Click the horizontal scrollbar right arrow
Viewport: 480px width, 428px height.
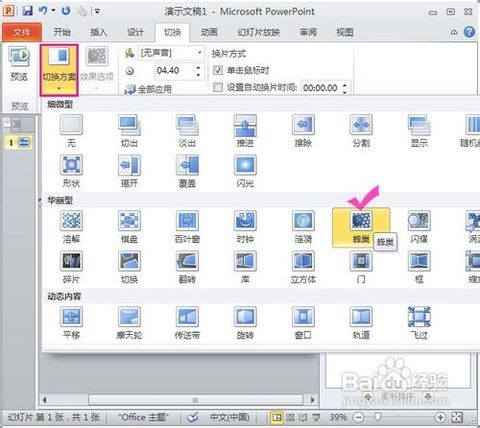(x=313, y=399)
